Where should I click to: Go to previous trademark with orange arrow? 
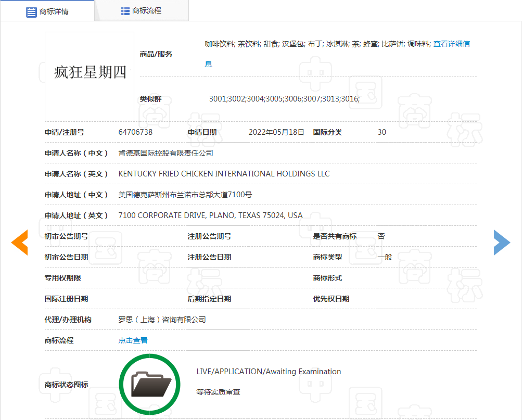click(19, 243)
